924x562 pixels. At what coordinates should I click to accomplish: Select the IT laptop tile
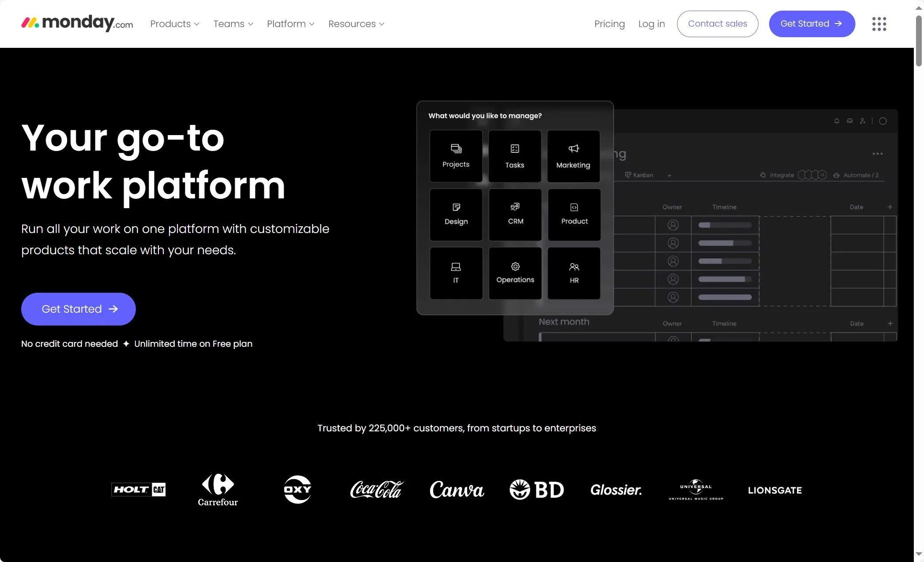point(456,273)
